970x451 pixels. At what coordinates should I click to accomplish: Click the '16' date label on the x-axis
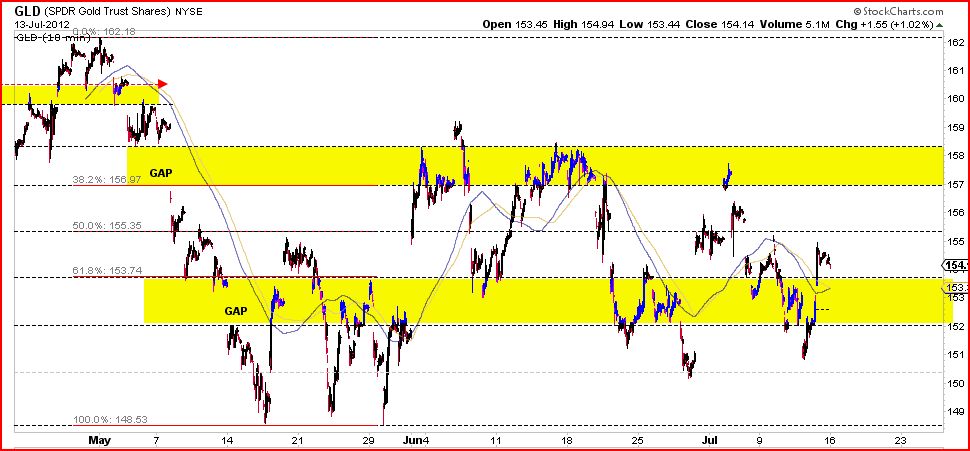tap(830, 440)
